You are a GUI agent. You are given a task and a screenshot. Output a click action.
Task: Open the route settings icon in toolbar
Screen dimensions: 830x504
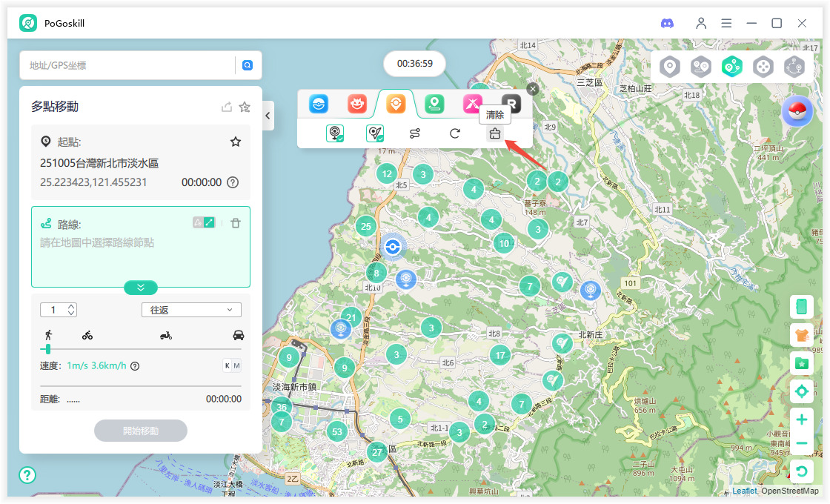click(415, 133)
